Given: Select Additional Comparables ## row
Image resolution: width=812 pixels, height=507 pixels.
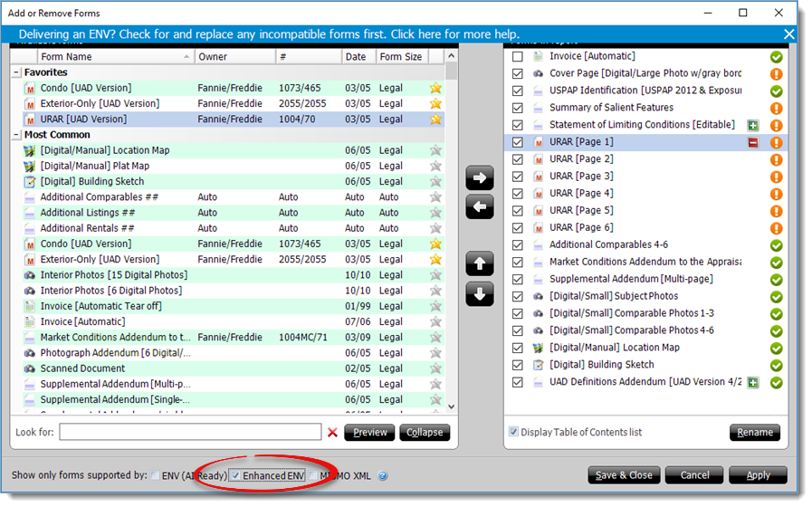Looking at the screenshot, I should tap(233, 197).
